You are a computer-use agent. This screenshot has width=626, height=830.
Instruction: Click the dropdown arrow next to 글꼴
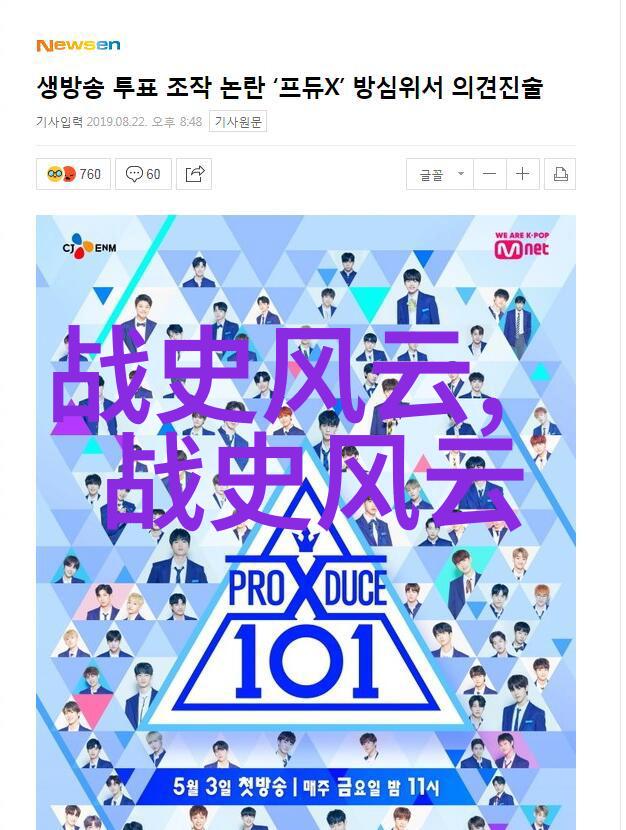click(461, 174)
